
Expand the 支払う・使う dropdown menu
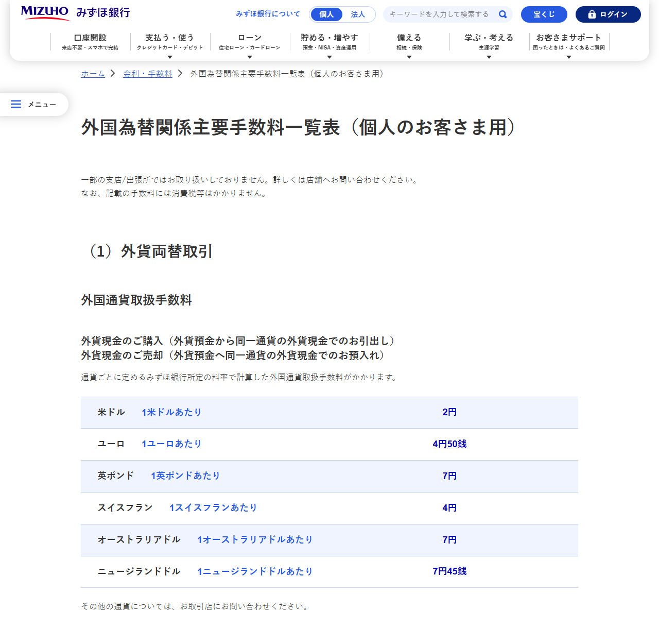pos(170,45)
